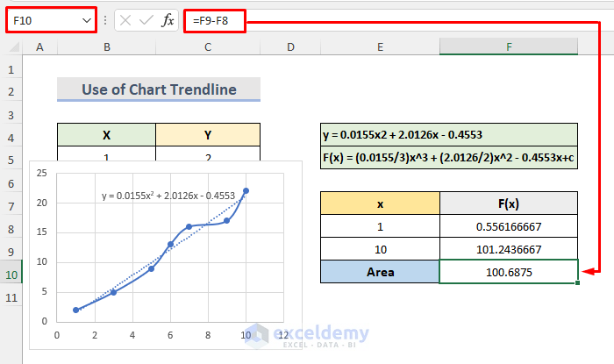This screenshot has width=614, height=364.
Task: Confirm the entry with the checkmark icon
Action: pyautogui.click(x=146, y=20)
